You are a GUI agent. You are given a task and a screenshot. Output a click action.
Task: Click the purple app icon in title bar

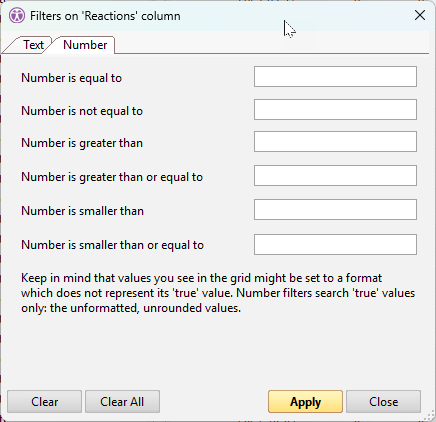[x=17, y=16]
